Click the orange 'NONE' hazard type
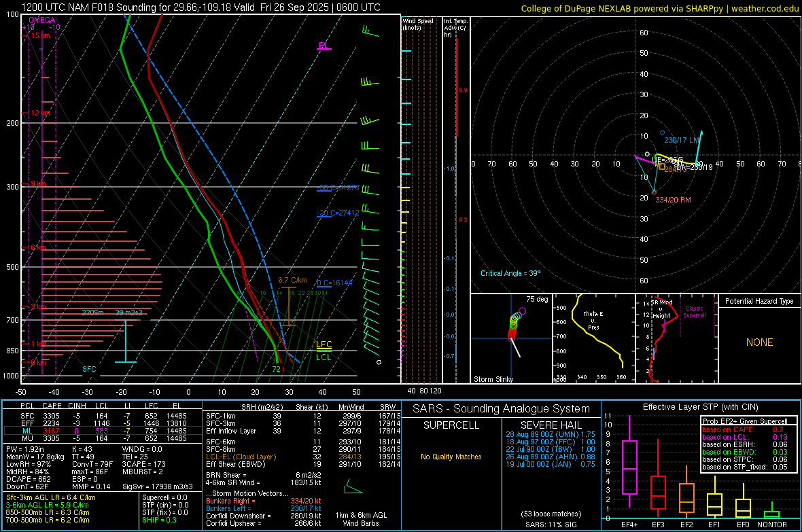This screenshot has width=802, height=532. 760,342
